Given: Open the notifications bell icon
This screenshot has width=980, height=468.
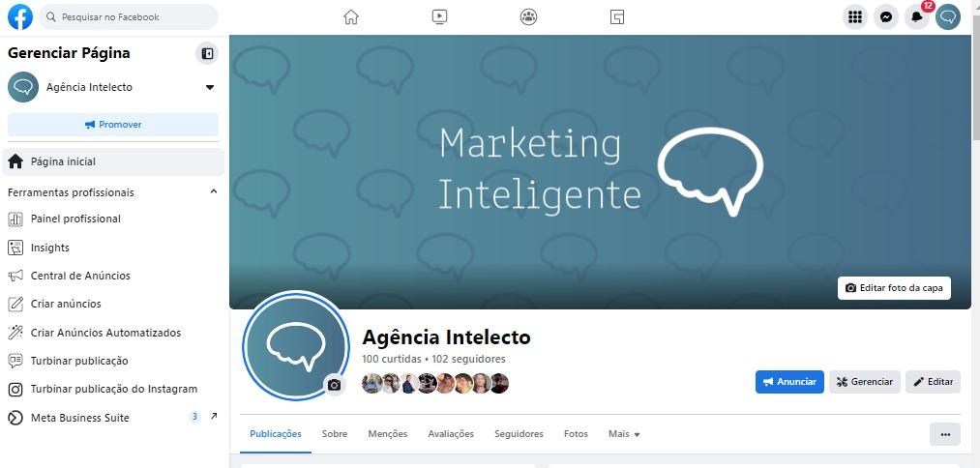Looking at the screenshot, I should point(917,16).
